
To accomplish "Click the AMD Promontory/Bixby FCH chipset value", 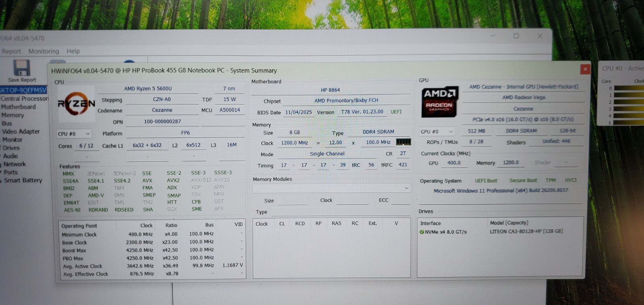I will coord(347,101).
